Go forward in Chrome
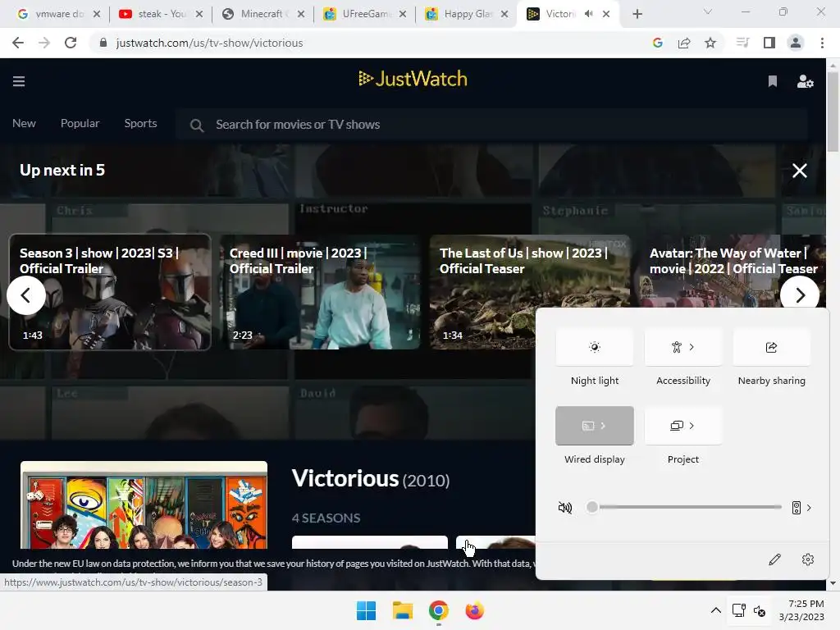840x630 pixels. pos(44,43)
